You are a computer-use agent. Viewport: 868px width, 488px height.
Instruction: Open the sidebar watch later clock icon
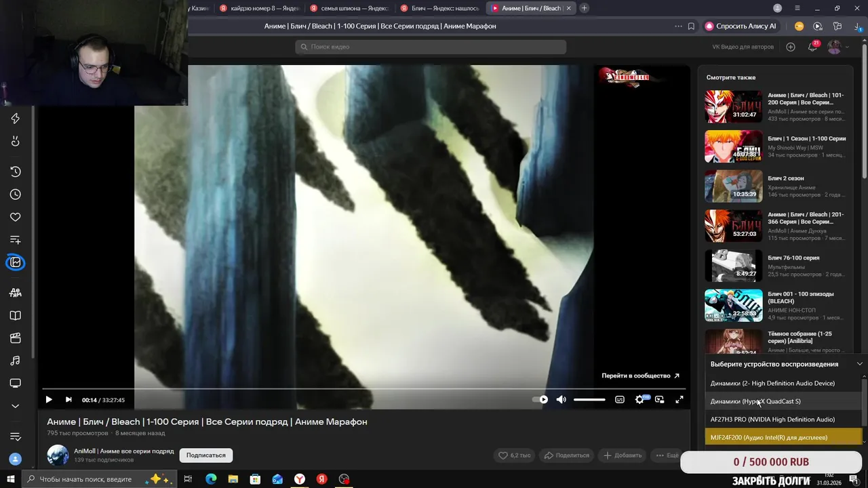tap(16, 195)
